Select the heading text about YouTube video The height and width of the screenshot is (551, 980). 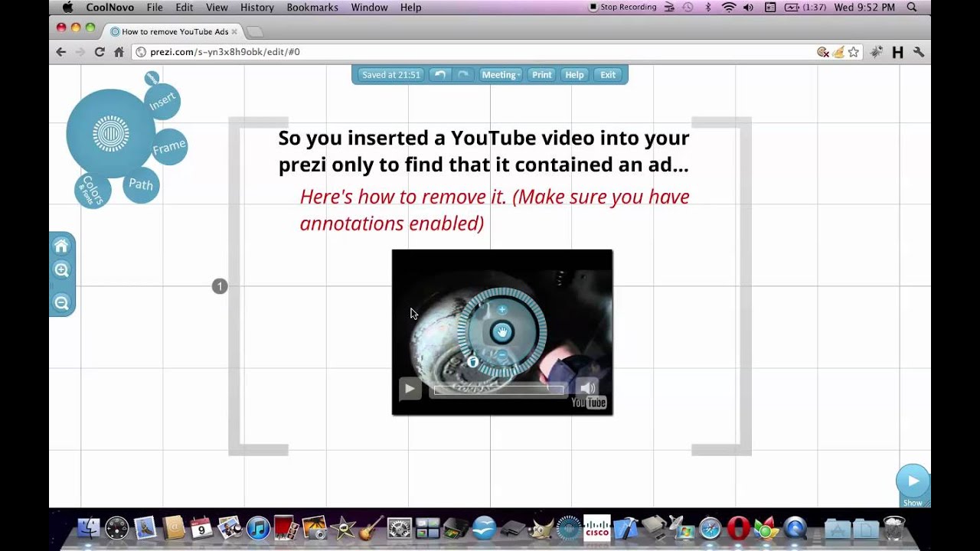pos(483,151)
